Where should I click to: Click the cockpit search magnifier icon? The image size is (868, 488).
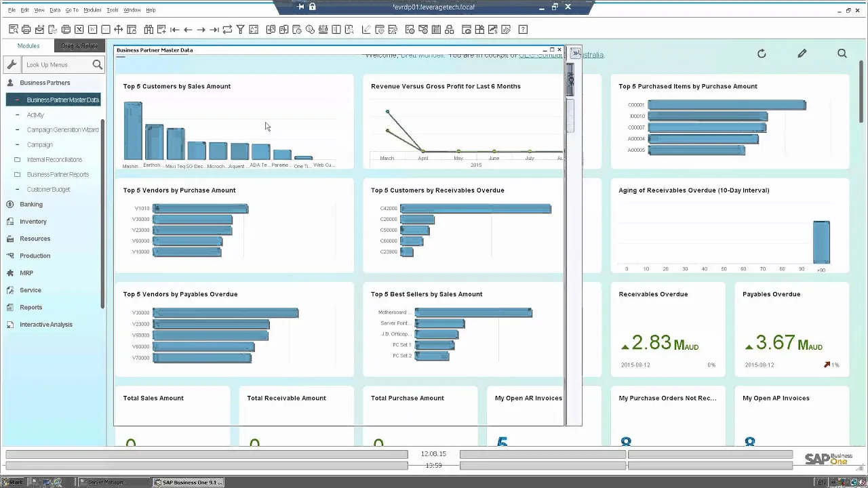pos(842,54)
